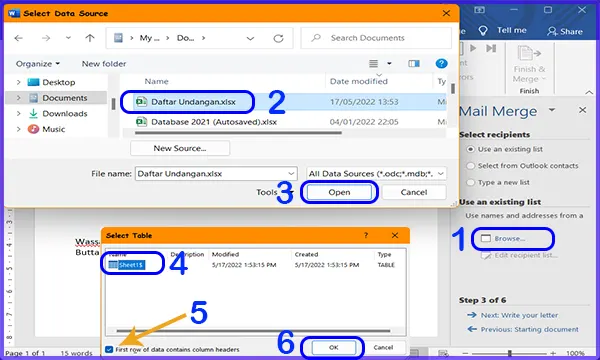
Task: Expand File name dropdown arrow
Action: (291, 174)
